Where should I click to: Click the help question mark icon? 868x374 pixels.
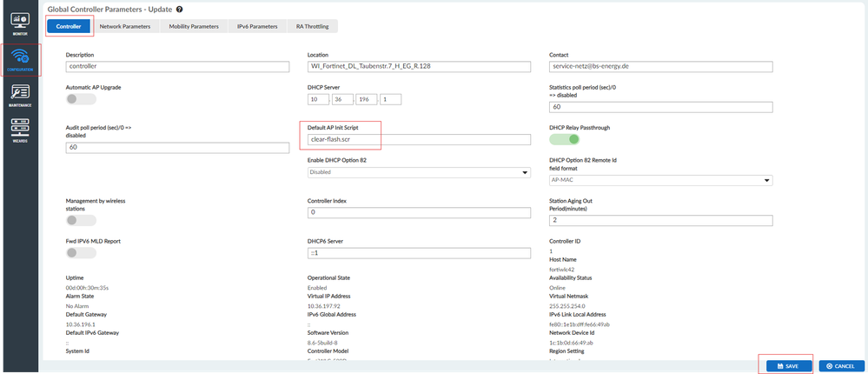pyautogui.click(x=179, y=10)
